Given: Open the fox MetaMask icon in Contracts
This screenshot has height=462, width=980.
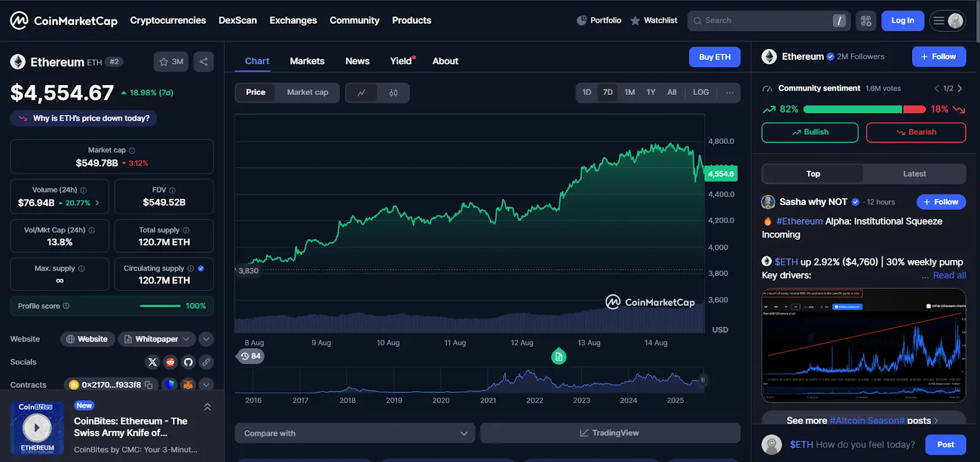Looking at the screenshot, I should coord(188,385).
